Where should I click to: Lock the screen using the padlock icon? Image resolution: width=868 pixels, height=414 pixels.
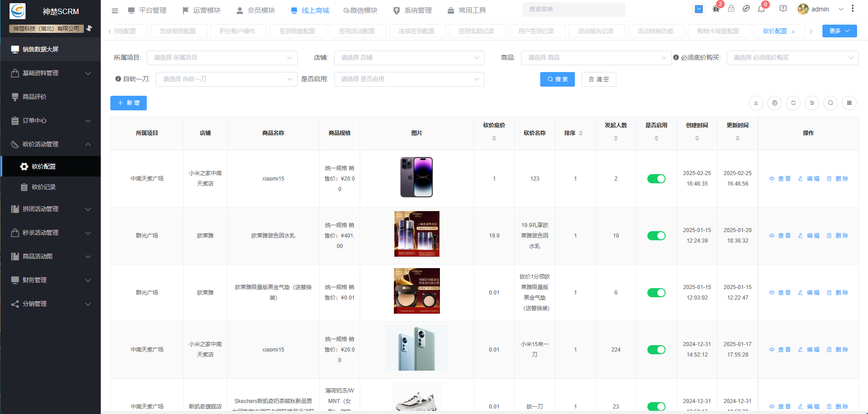pyautogui.click(x=731, y=9)
